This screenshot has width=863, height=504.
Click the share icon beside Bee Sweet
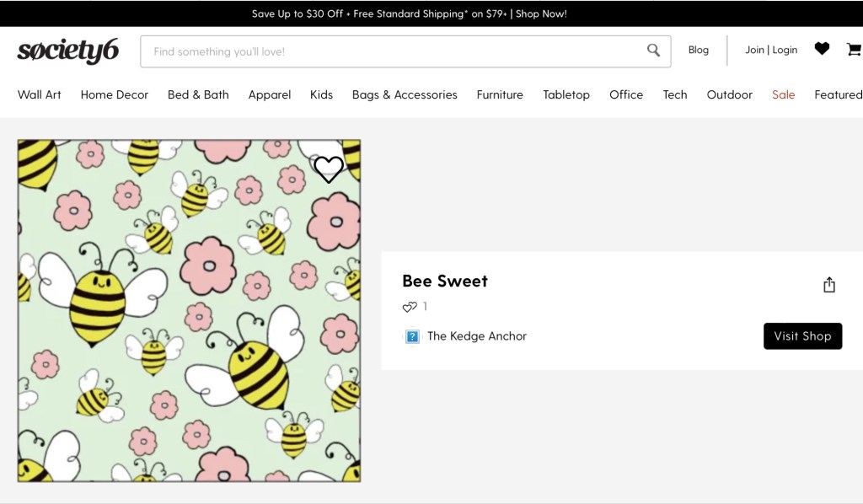pyautogui.click(x=829, y=285)
